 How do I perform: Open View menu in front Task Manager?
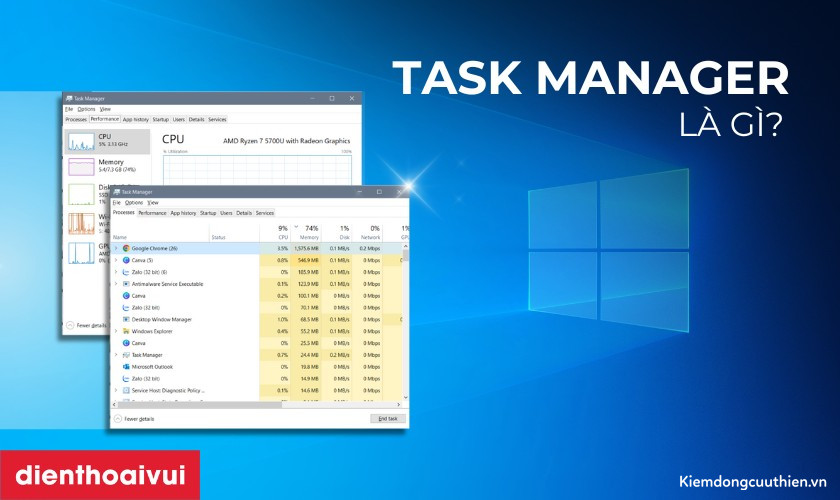pos(153,203)
